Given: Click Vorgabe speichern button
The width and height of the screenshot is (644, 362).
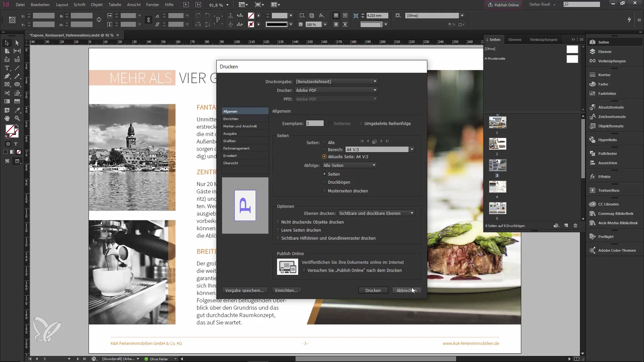Looking at the screenshot, I should 245,290.
